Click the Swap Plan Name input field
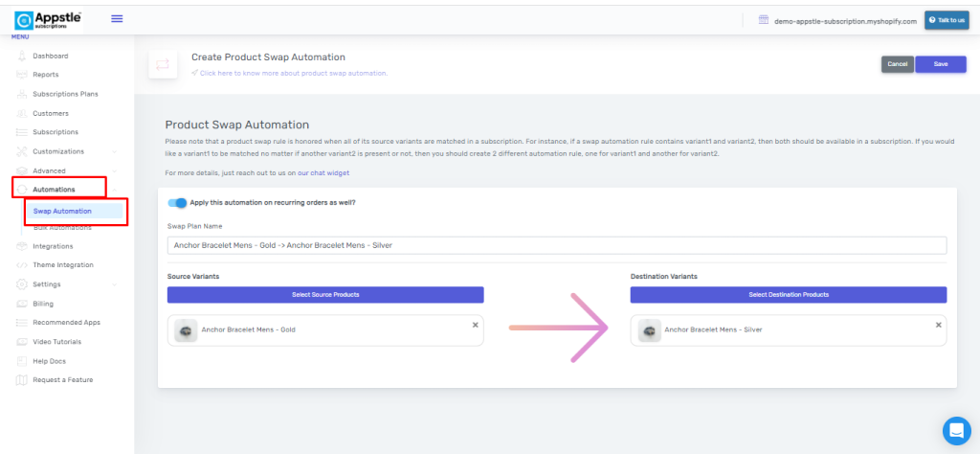This screenshot has width=980, height=454. click(557, 246)
